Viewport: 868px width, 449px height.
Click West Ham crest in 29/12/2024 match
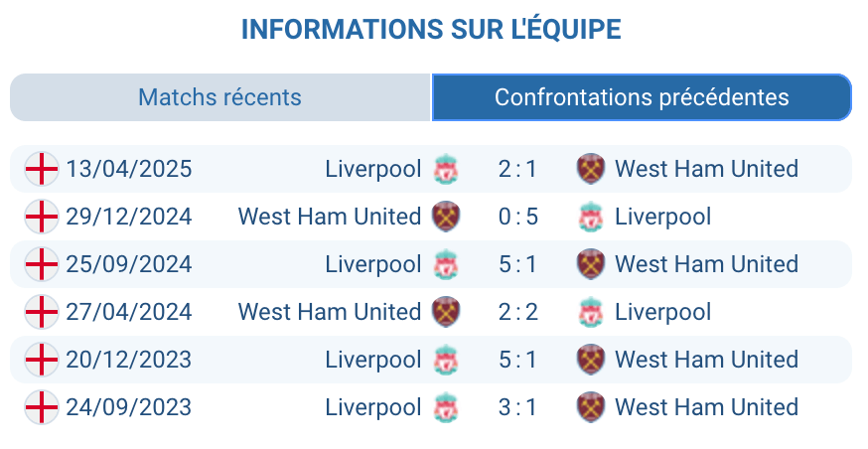[x=446, y=217]
